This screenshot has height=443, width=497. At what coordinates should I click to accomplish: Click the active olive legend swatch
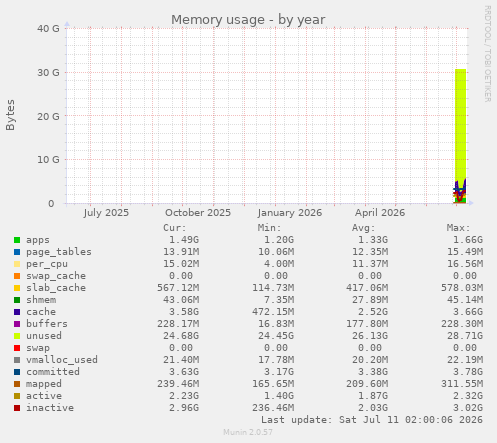click(17, 396)
